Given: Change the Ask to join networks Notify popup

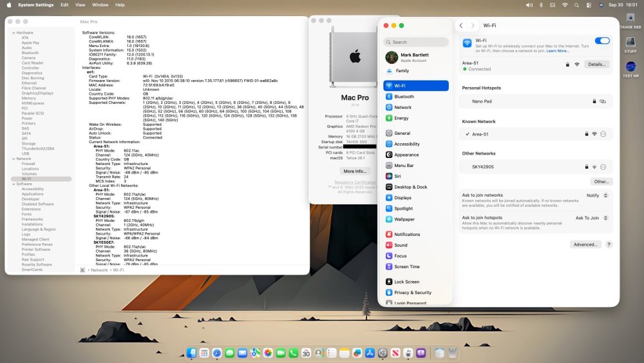Looking at the screenshot, I should (597, 195).
